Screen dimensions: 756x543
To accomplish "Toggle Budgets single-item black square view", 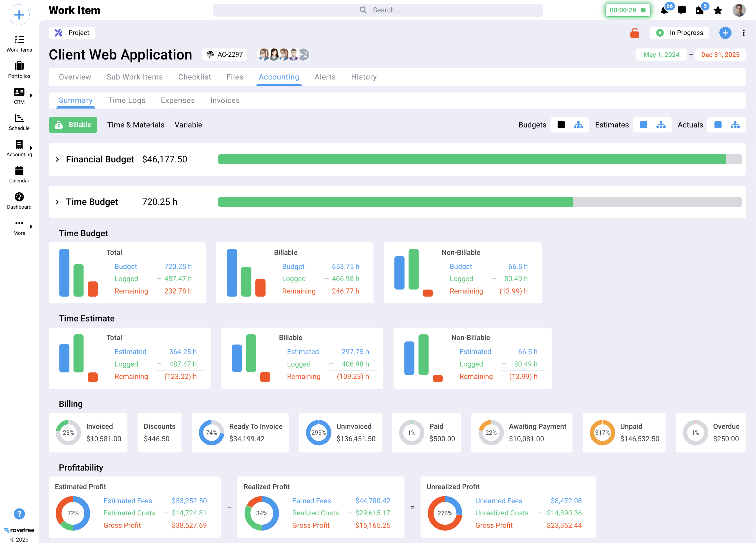I will click(x=561, y=125).
